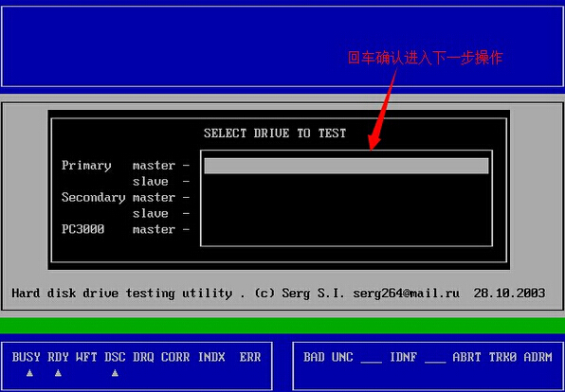Click the CORR status flag
The image size is (565, 392).
pyautogui.click(x=175, y=357)
